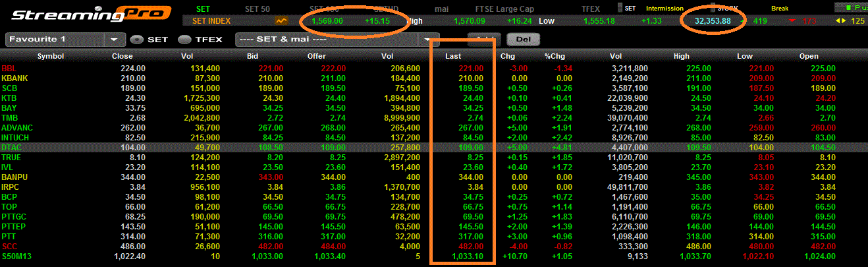Select the ADVANC symbol row
The height and width of the screenshot is (267, 868).
tap(434, 128)
